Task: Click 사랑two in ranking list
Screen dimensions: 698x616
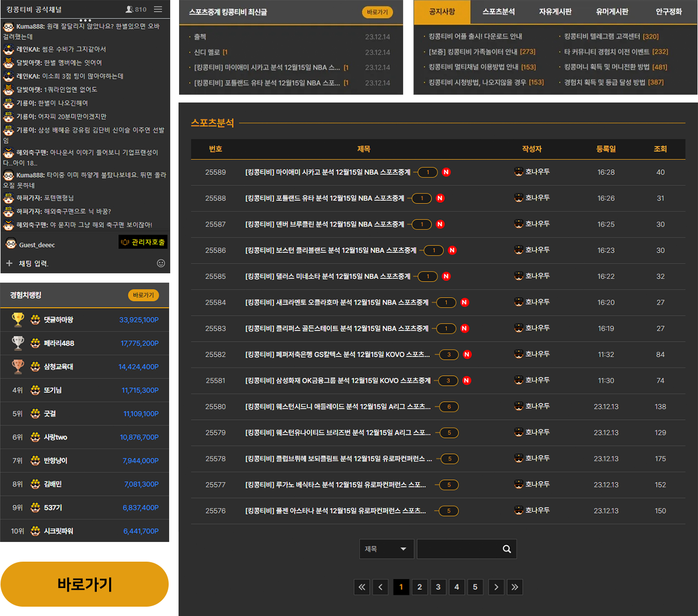Action: [x=55, y=437]
